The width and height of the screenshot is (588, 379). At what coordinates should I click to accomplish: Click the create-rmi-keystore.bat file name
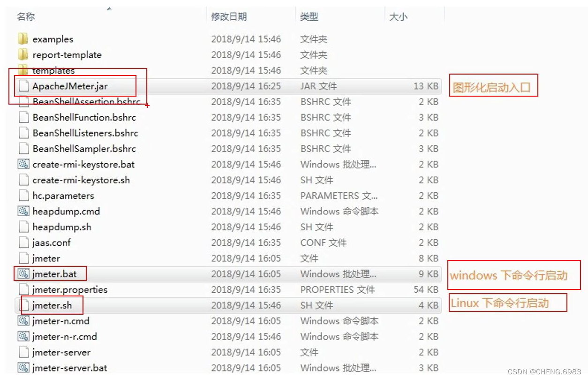[83, 165]
